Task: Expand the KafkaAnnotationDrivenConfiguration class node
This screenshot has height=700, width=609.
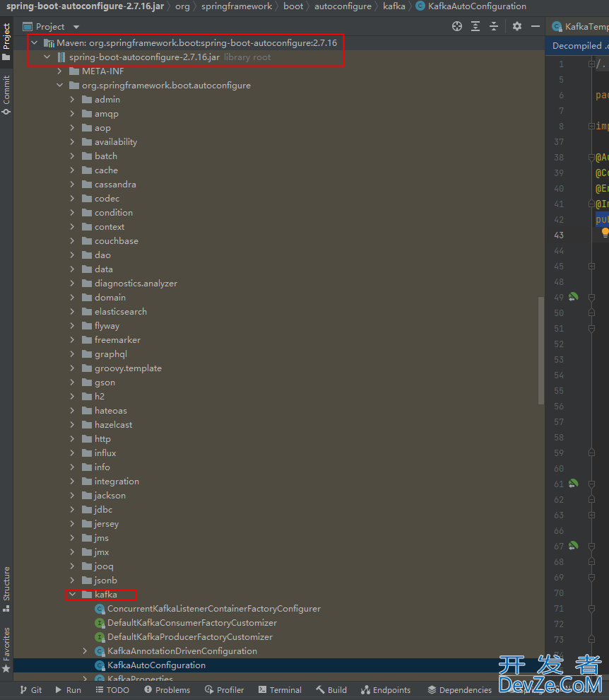Action: (x=85, y=651)
